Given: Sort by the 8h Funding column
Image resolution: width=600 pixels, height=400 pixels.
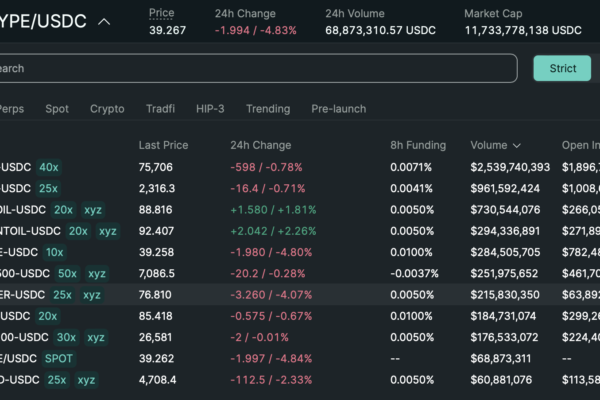Looking at the screenshot, I should [417, 146].
